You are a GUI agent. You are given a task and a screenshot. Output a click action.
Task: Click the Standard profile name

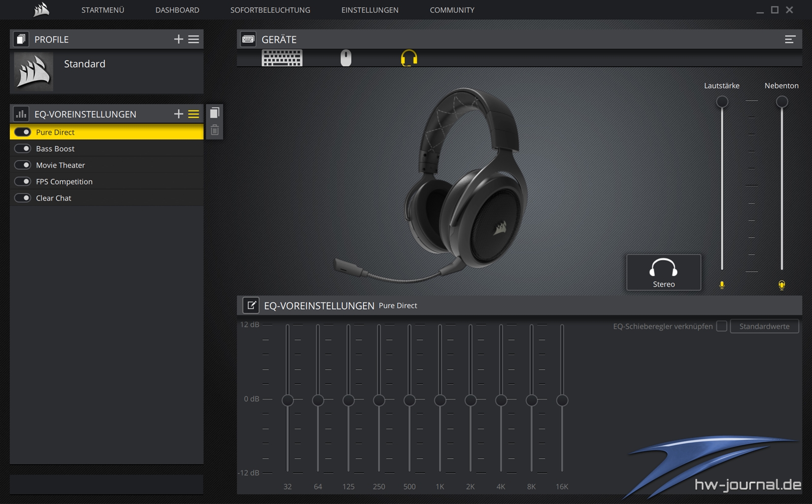(x=85, y=64)
